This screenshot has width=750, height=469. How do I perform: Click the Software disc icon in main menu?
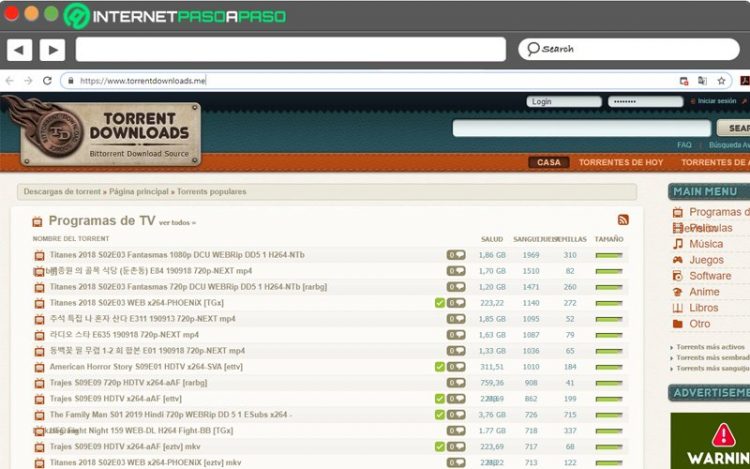678,276
